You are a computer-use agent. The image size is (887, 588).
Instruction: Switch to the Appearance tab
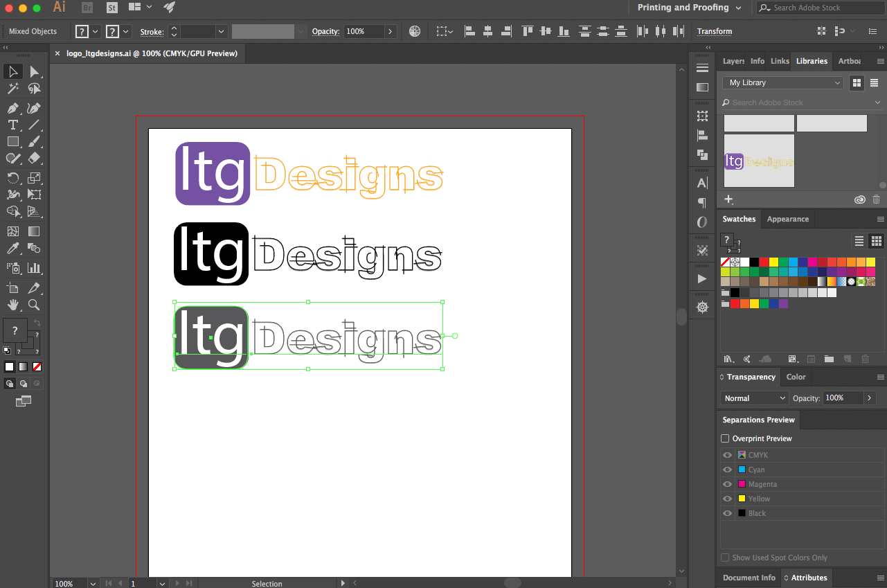pyautogui.click(x=787, y=219)
